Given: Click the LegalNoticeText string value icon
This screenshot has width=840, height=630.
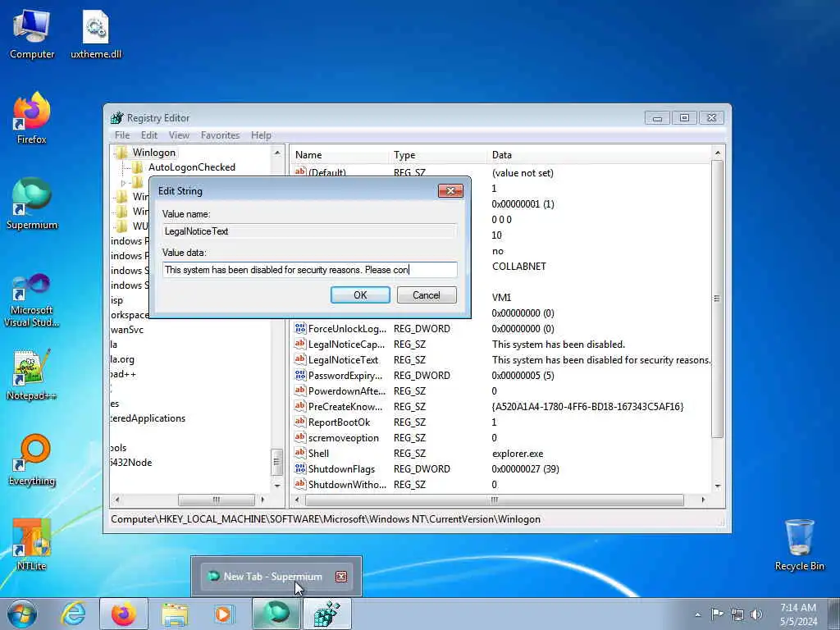Looking at the screenshot, I should click(x=300, y=359).
